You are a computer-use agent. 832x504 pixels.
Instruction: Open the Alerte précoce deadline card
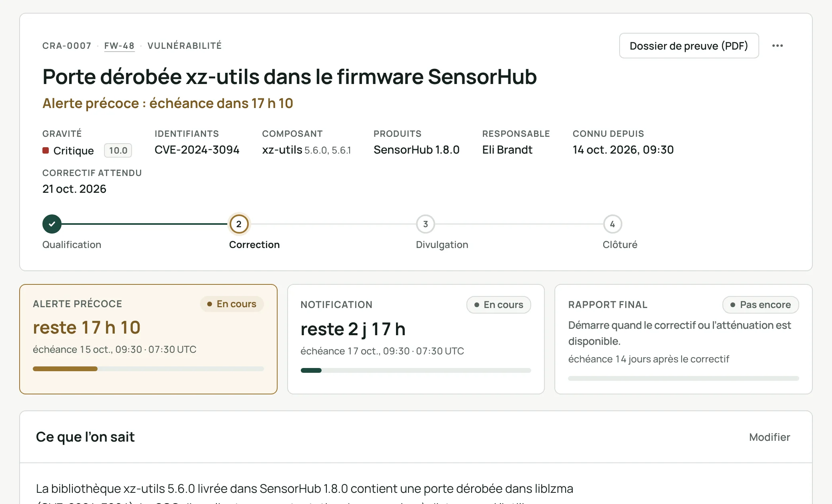148,339
